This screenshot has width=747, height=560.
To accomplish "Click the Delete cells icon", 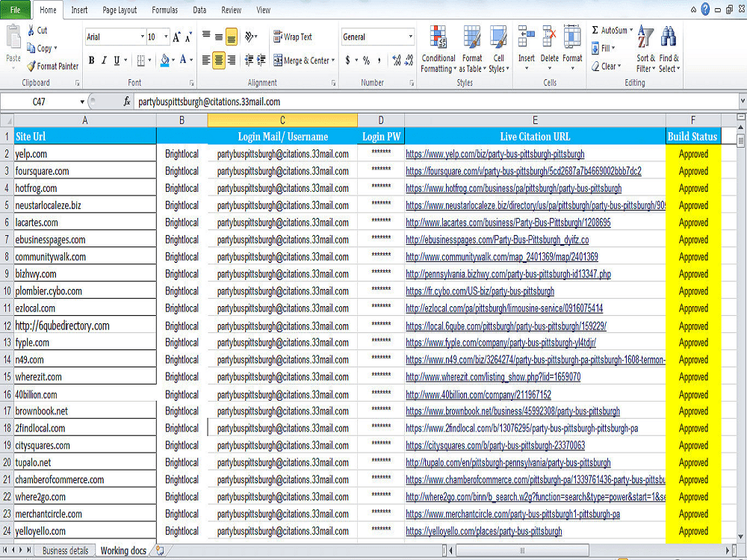I will click(549, 36).
